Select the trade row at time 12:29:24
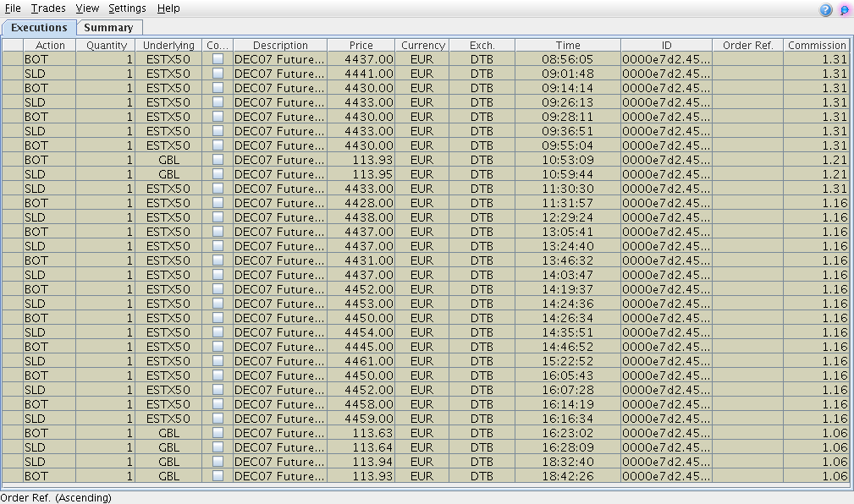The width and height of the screenshot is (854, 504). 567,217
